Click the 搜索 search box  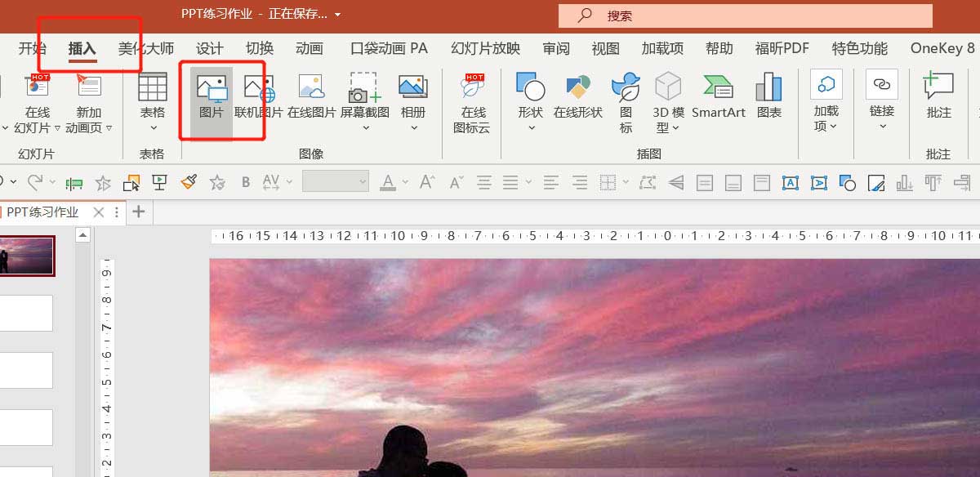tap(746, 16)
